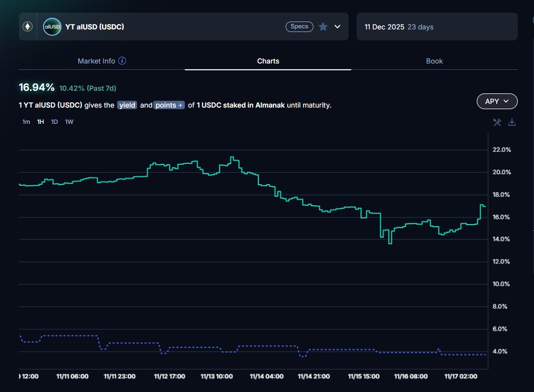Click the 10.0% y-axis label
Screen dimensions: 534x392
pyautogui.click(x=501, y=284)
